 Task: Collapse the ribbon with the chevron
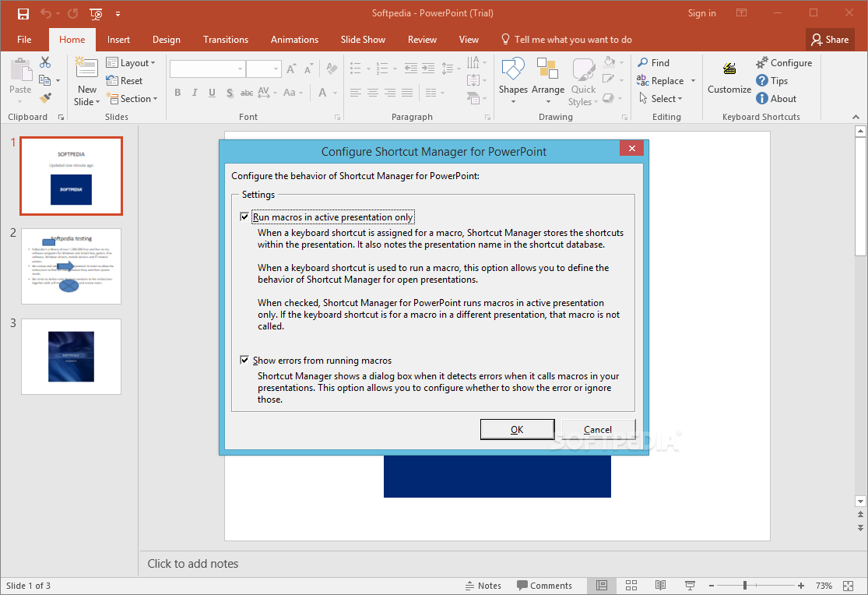point(856,117)
